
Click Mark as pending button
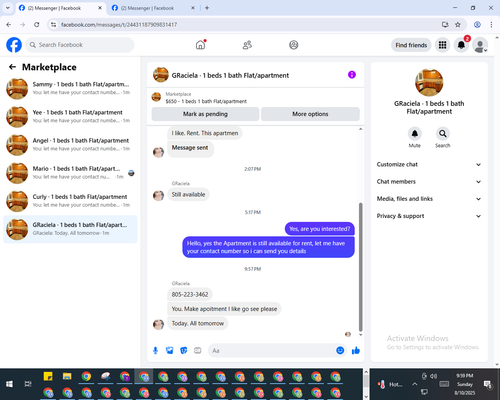(x=205, y=114)
